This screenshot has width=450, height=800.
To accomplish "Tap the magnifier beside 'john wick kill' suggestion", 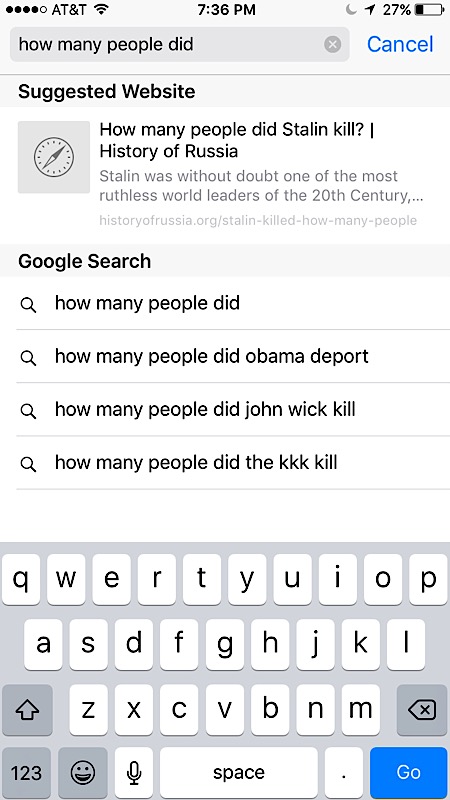I will tap(28, 411).
